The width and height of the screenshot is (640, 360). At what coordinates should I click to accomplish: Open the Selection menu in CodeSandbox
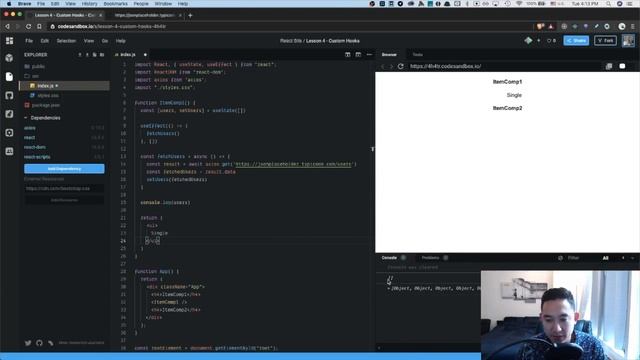pyautogui.click(x=66, y=41)
